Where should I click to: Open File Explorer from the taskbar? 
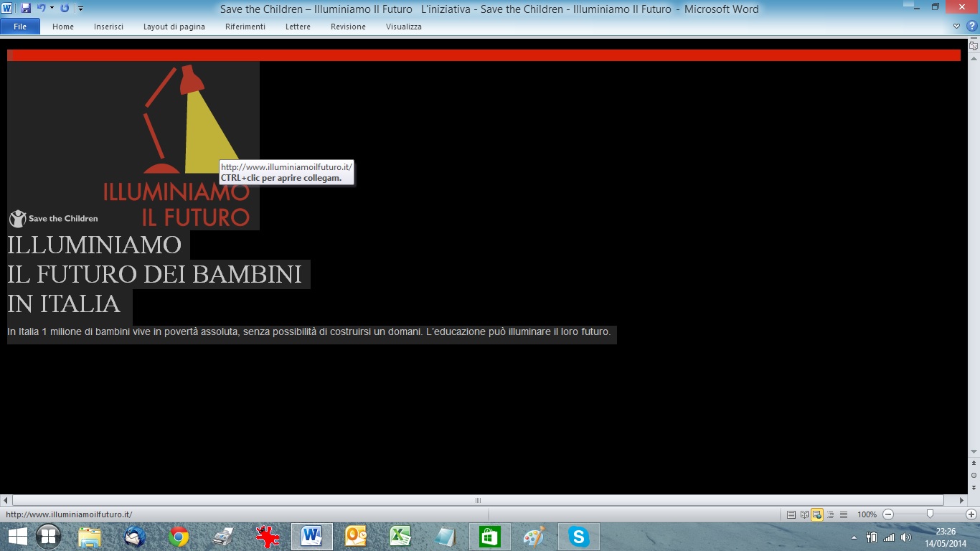coord(90,537)
